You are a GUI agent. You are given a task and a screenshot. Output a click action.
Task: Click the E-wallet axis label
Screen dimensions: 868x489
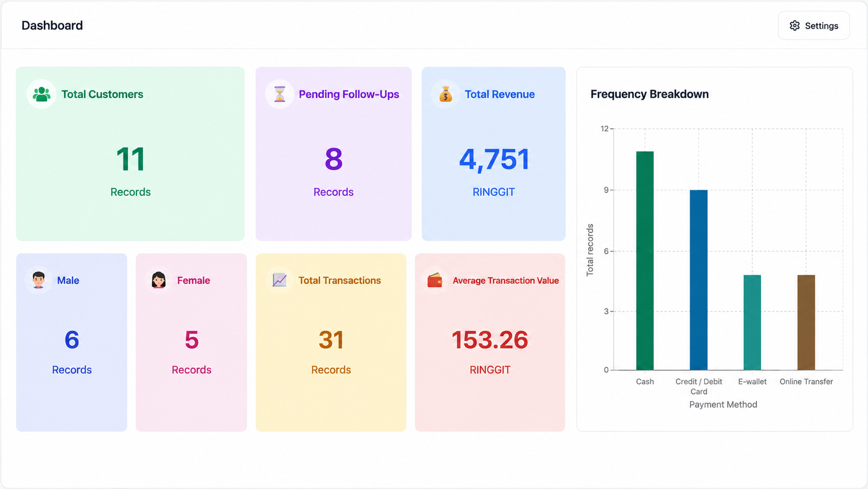tap(752, 381)
